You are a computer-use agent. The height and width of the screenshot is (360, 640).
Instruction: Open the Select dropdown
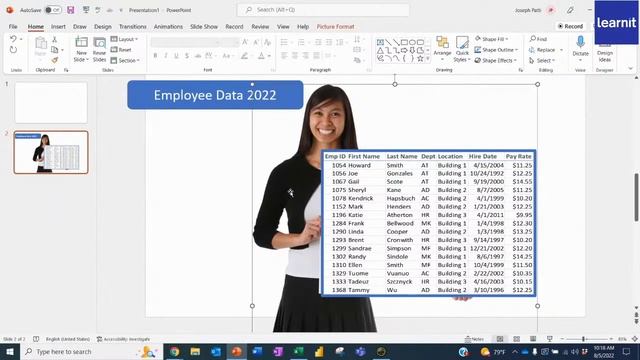tap(542, 60)
